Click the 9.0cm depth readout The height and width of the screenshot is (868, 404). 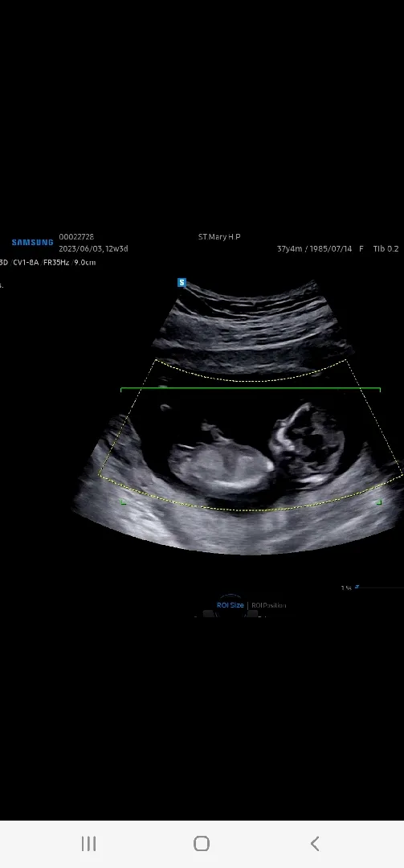[84, 262]
